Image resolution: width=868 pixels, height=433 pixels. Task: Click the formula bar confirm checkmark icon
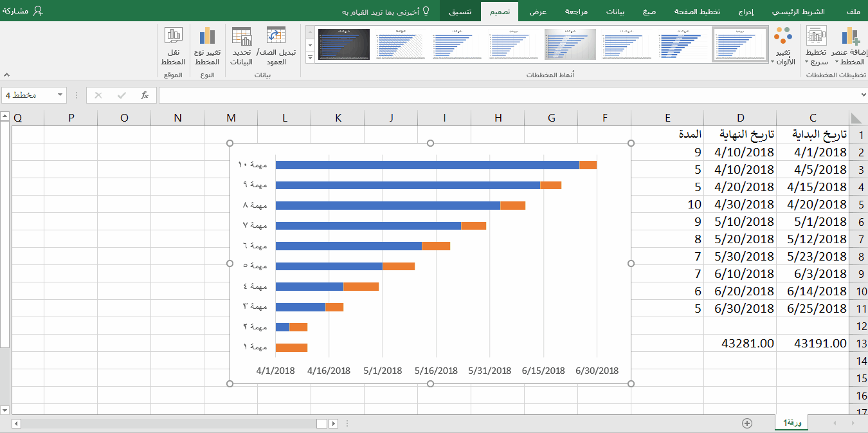(122, 95)
